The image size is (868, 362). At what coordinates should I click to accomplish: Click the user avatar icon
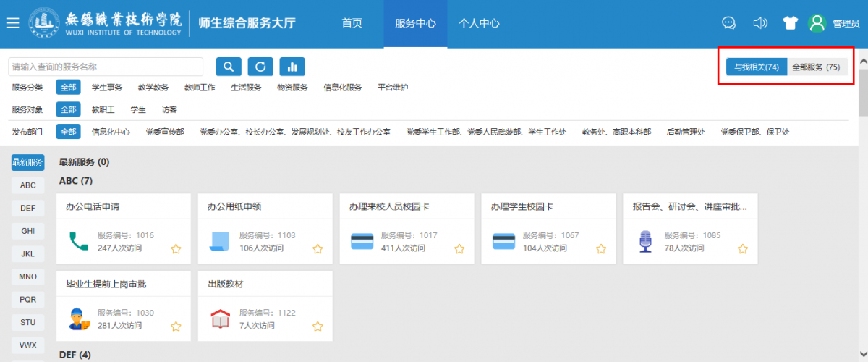tap(817, 23)
